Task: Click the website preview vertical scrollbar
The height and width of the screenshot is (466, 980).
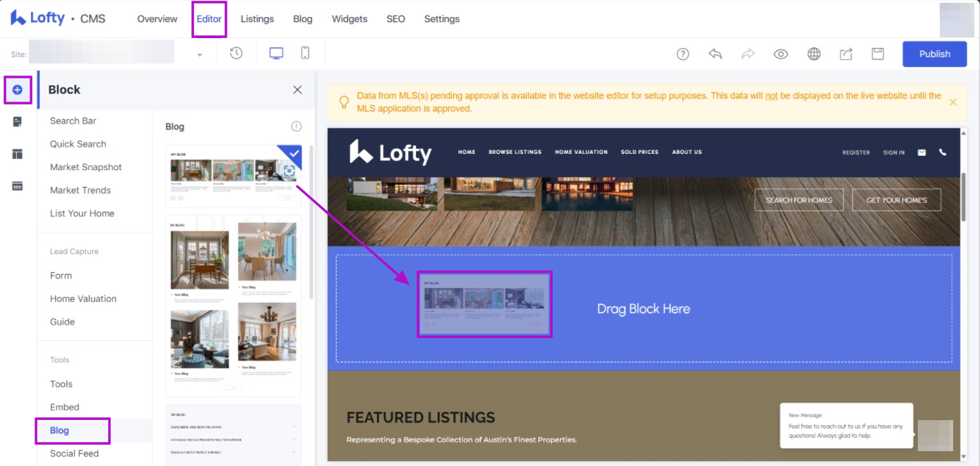Action: click(x=964, y=196)
